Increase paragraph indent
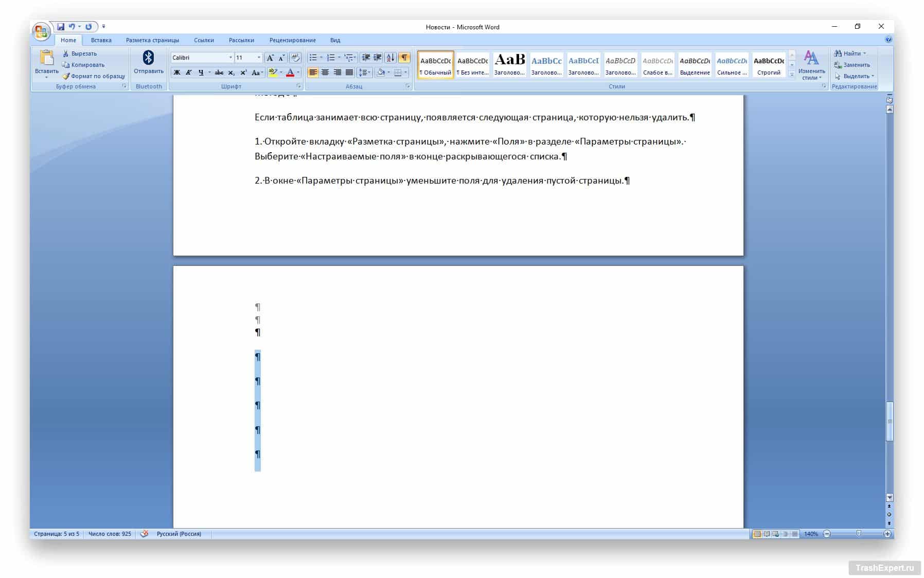 click(x=378, y=58)
